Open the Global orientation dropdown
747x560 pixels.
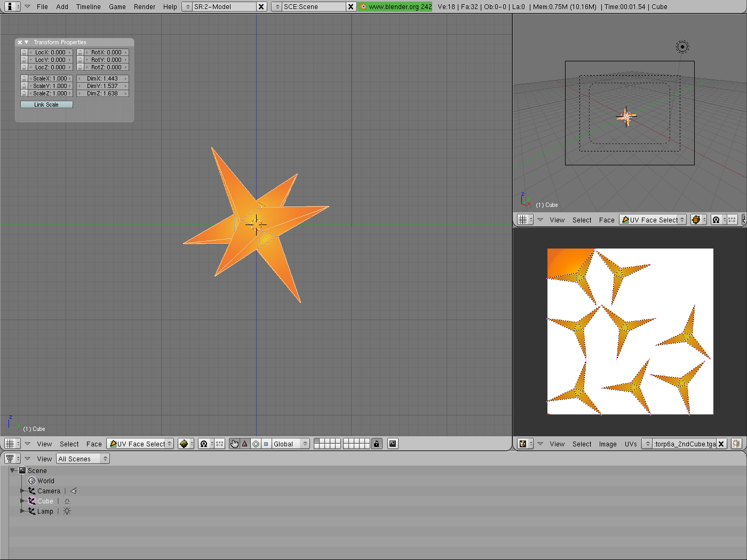pos(290,444)
